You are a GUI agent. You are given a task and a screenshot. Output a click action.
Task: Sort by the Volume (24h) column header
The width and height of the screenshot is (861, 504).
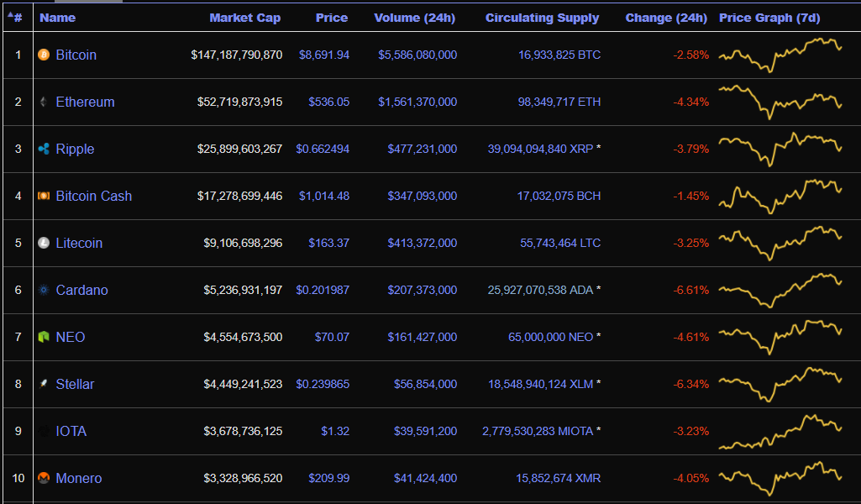tap(415, 18)
